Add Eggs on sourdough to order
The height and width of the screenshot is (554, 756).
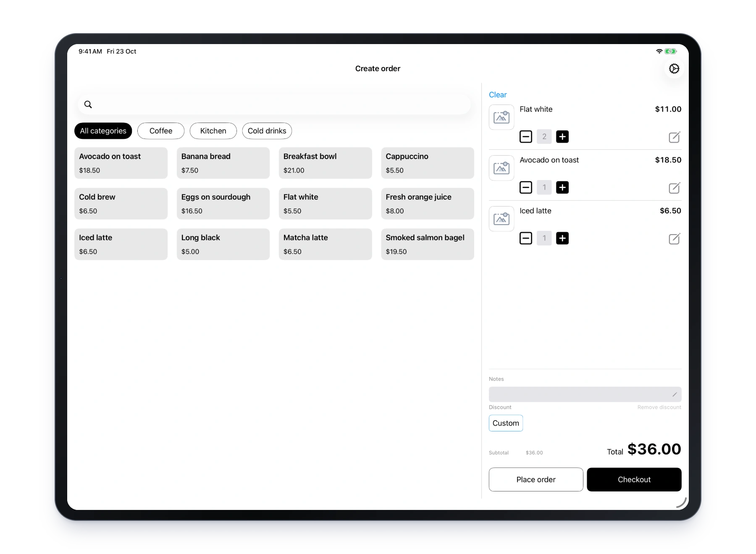[x=223, y=204]
